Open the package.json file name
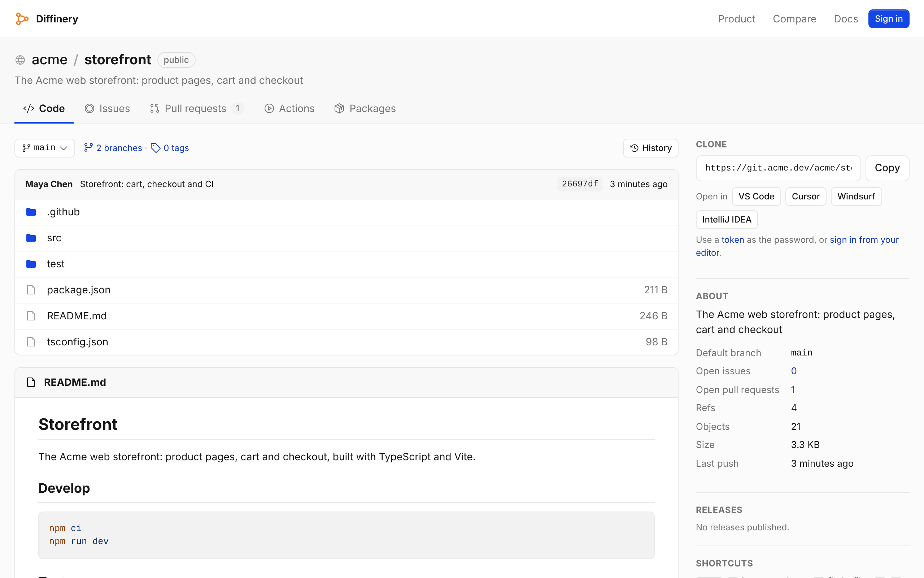The width and height of the screenshot is (924, 578). pyautogui.click(x=79, y=290)
